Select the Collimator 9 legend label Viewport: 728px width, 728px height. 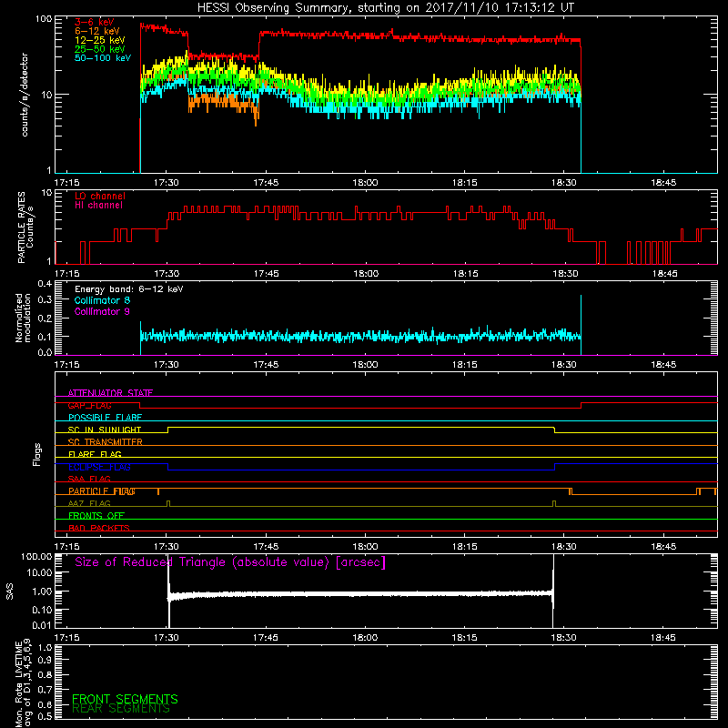tap(102, 311)
